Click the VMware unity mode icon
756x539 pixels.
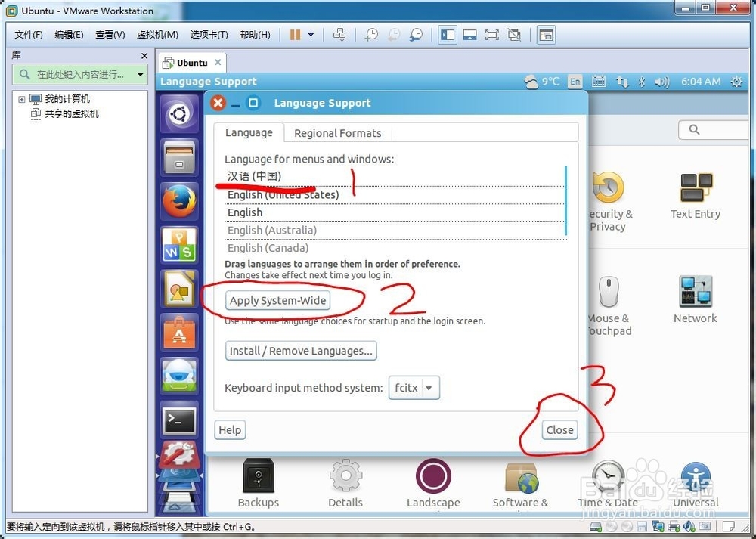[x=514, y=35]
